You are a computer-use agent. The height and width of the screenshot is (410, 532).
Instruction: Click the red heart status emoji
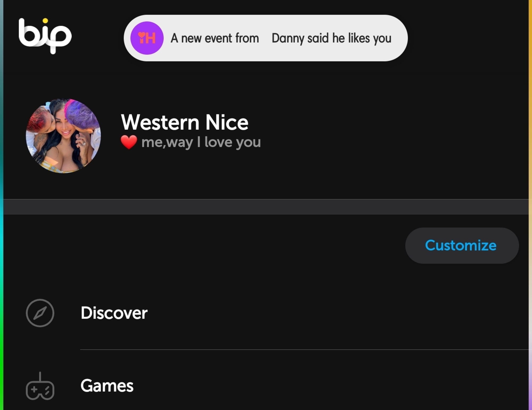(129, 142)
